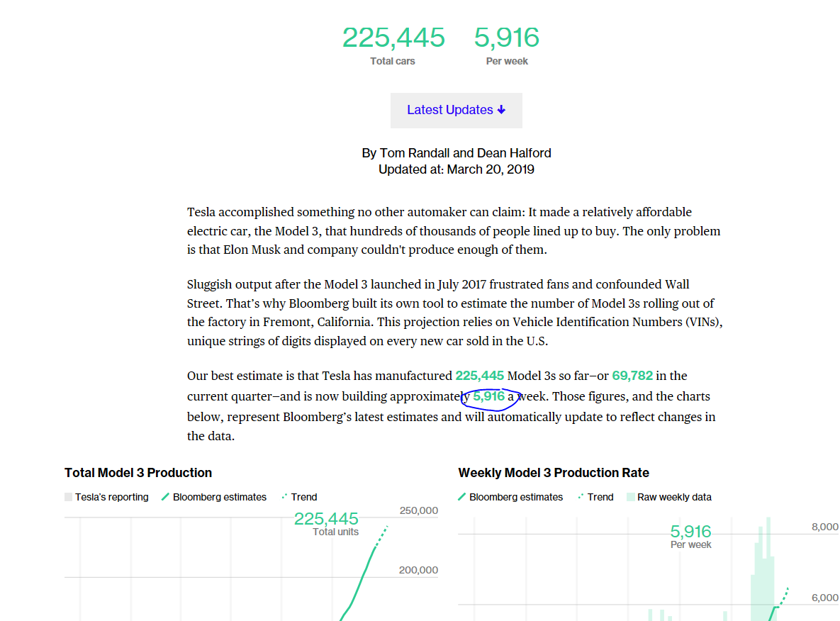This screenshot has height=621, width=840.
Task: Click the down arrow in Latest Updates
Action: [x=502, y=110]
